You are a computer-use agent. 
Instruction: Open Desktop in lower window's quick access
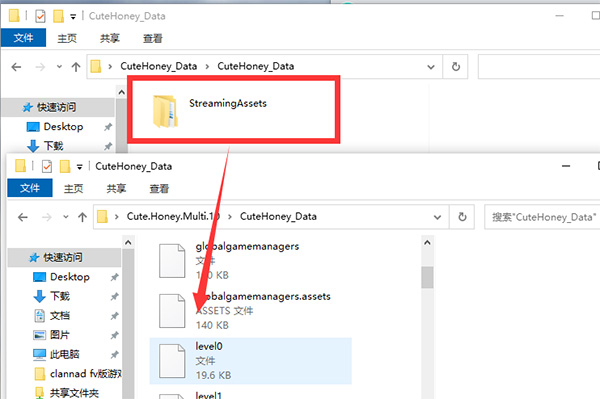(70, 277)
